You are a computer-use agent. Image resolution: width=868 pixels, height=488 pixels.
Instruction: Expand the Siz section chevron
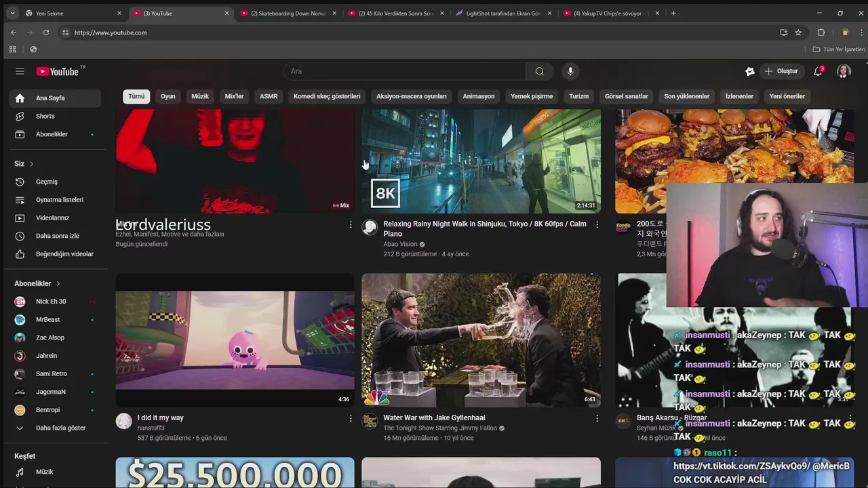pos(31,164)
